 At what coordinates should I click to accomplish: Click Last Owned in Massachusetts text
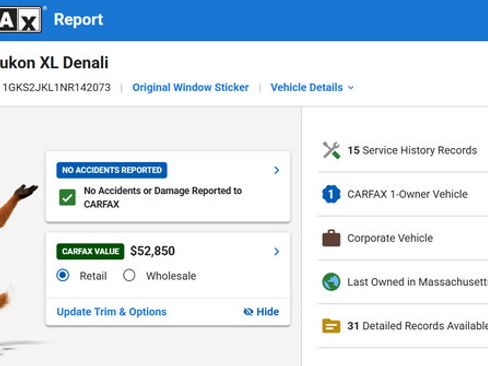[x=418, y=282]
